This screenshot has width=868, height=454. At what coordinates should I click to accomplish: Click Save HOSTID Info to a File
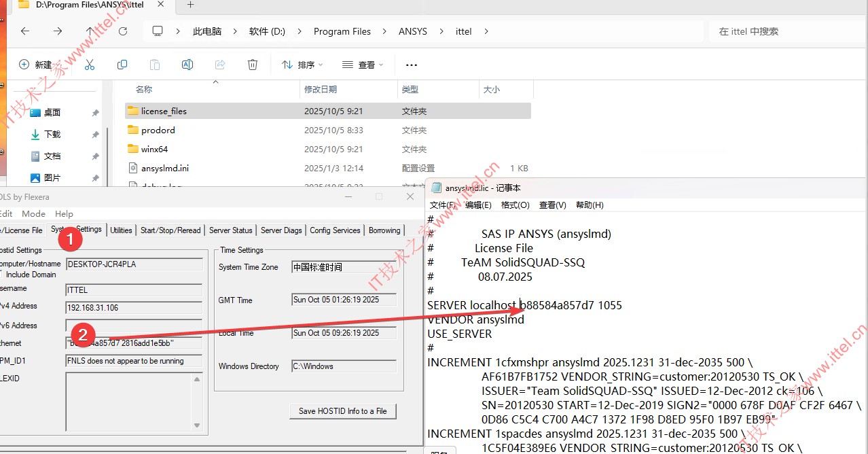342,411
